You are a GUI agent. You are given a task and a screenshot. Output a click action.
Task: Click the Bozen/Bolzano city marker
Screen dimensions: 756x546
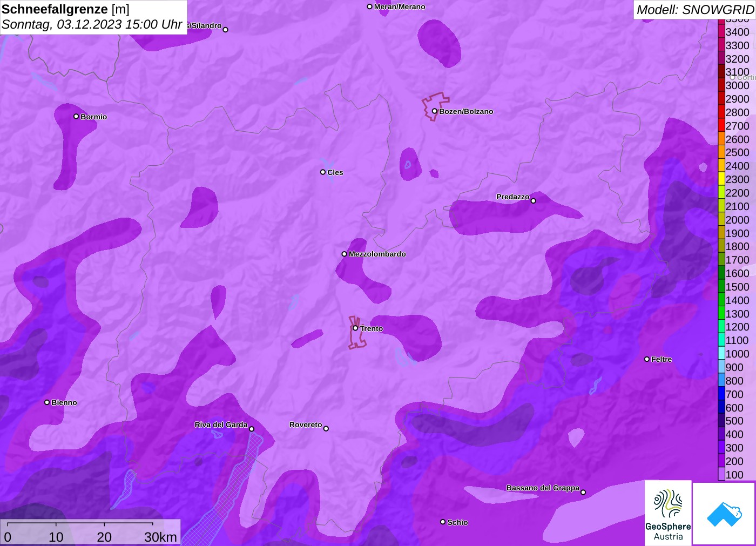coord(435,111)
